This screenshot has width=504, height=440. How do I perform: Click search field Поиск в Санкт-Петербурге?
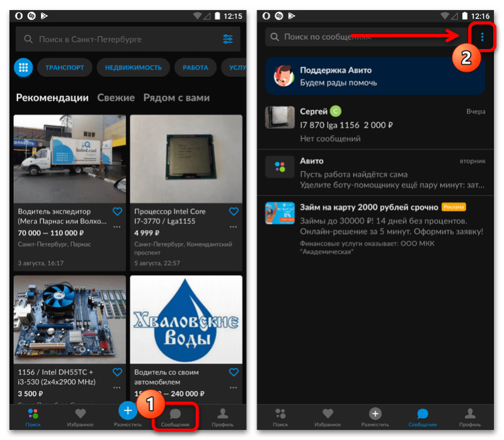[x=128, y=39]
